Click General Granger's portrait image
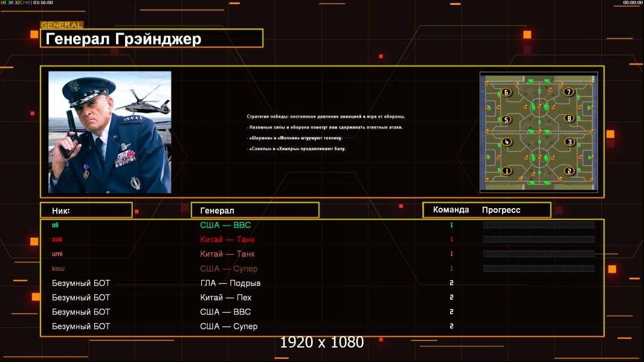The height and width of the screenshot is (362, 644). point(110,132)
